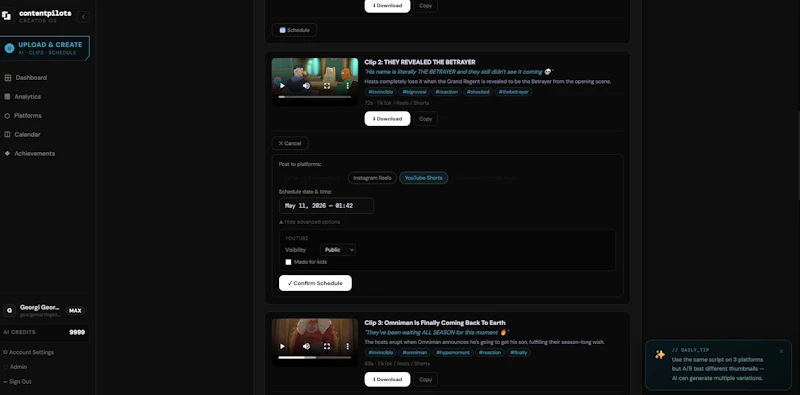Click the #shocked tag
This screenshot has height=395, width=800.
478,92
